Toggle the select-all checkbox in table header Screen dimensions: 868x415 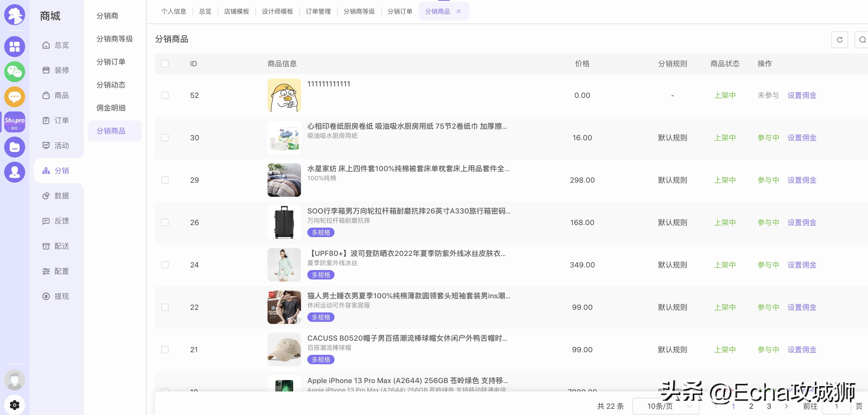165,63
